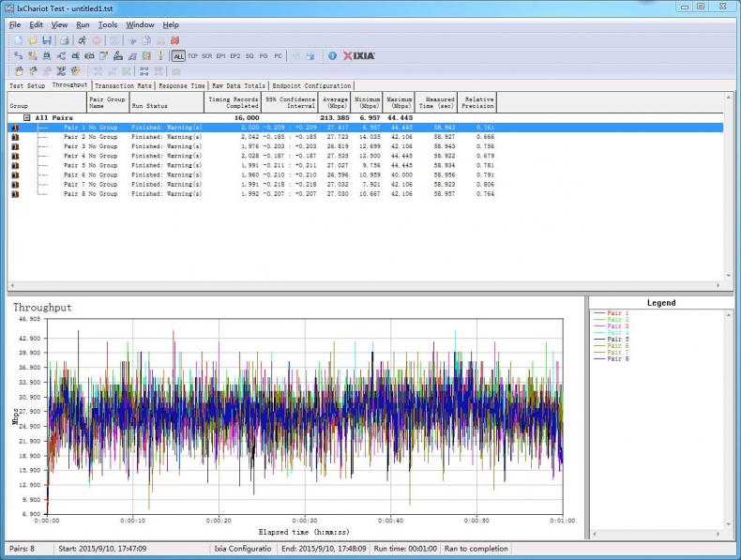Click the pair icon of Pair 4 row

(x=15, y=156)
